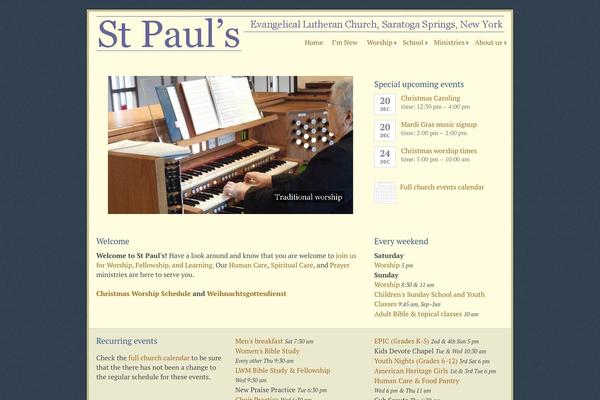Expand the School menu arrow
Screen dimensions: 600x400
426,43
